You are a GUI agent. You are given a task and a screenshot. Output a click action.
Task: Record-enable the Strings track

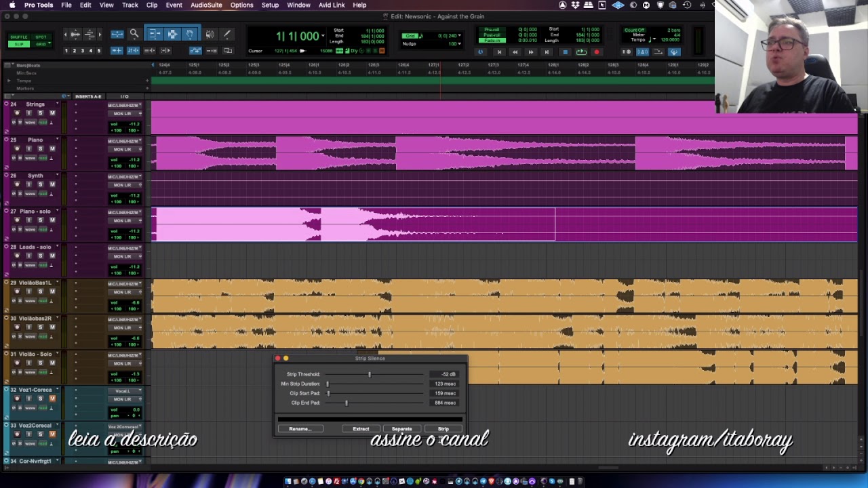(17, 113)
